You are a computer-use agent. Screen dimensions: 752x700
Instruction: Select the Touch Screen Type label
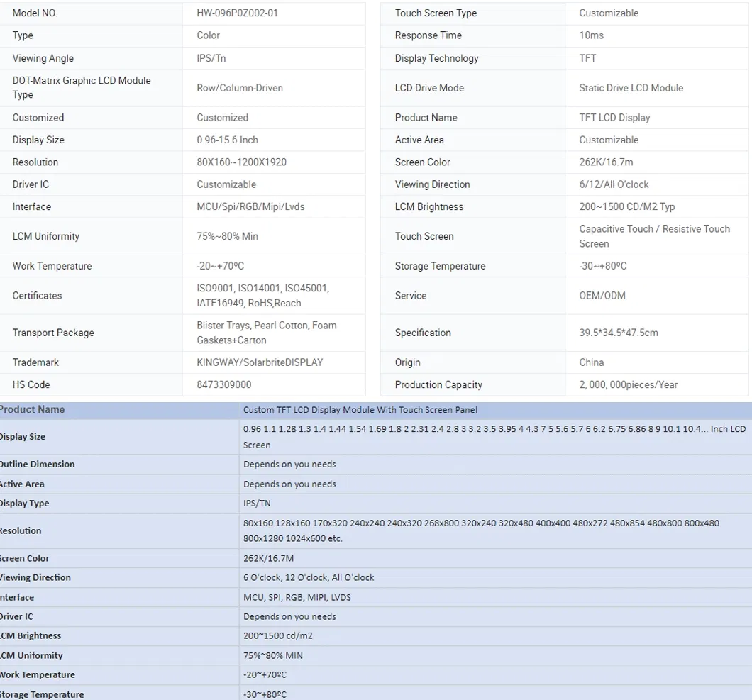tap(436, 13)
